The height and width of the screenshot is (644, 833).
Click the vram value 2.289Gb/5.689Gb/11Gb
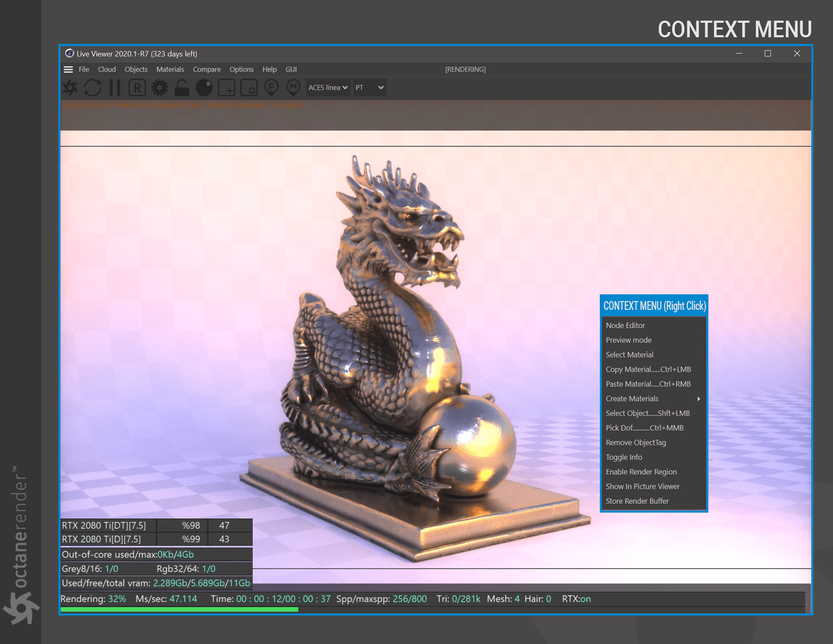pos(202,583)
